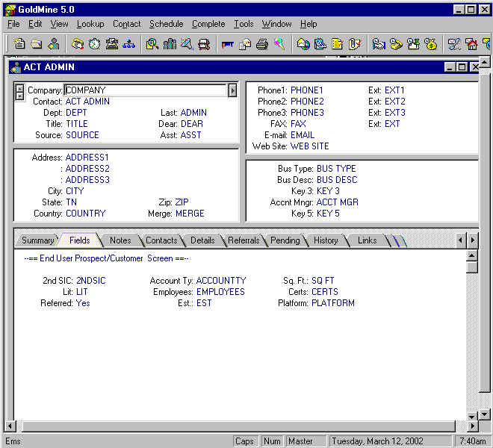This screenshot has height=448, width=493.
Task: Click the PLATFORM field value
Action: click(333, 303)
